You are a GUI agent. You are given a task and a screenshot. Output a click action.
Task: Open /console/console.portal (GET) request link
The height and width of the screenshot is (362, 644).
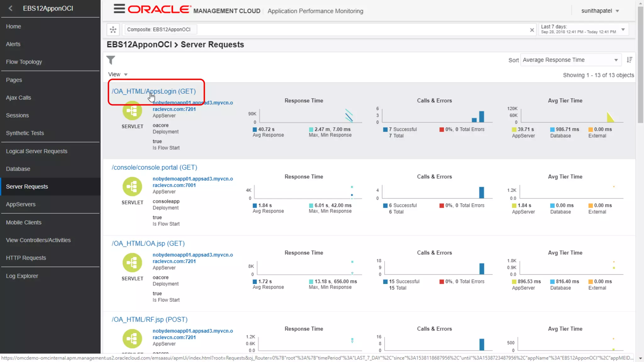154,167
